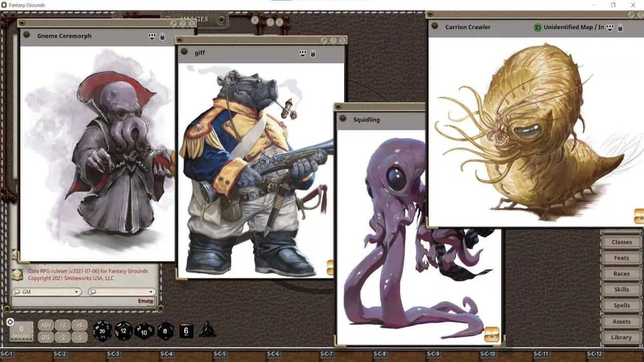This screenshot has height=362, width=644.
Task: Select hotkey slot S-C-1
Action: [x=27, y=356]
